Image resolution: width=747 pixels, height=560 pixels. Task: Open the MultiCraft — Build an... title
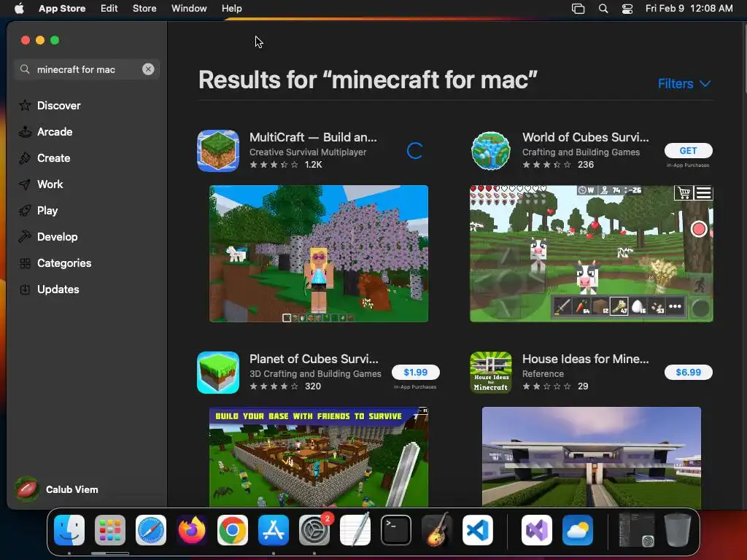[x=313, y=137]
